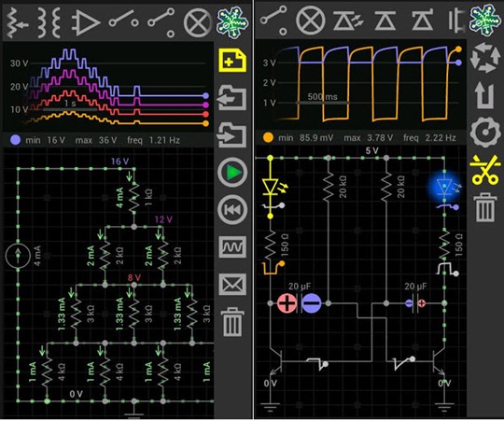Click the freq 1.21 Hz readout
504x421 pixels.
click(x=153, y=140)
